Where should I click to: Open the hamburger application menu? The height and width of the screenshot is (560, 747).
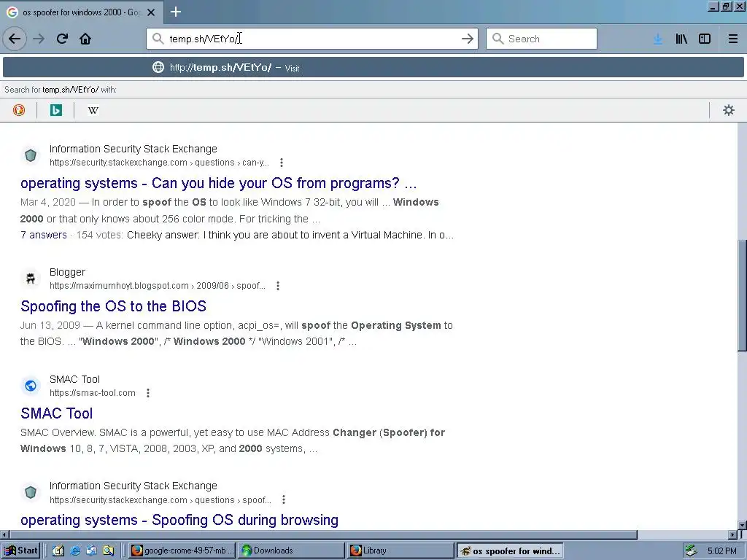[x=732, y=39]
